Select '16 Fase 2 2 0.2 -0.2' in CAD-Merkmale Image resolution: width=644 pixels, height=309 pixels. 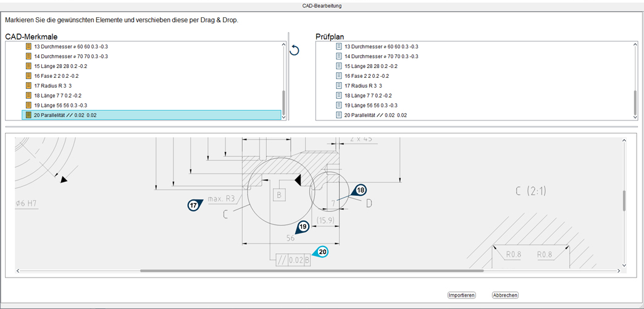(56, 76)
